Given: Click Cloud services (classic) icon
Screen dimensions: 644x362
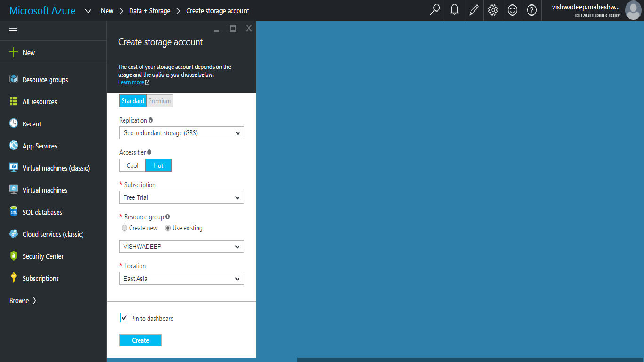Looking at the screenshot, I should [14, 234].
